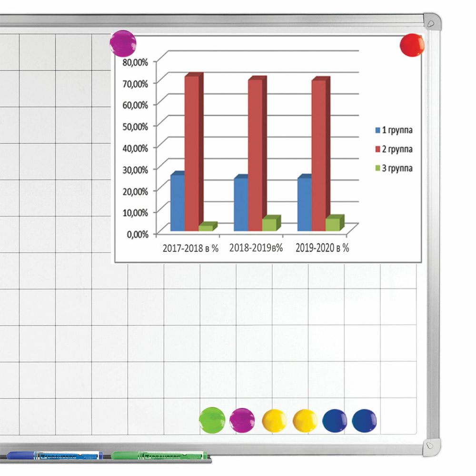476x476 pixels.
Task: Click the 2019-2020 в % axis label
Action: (x=322, y=248)
